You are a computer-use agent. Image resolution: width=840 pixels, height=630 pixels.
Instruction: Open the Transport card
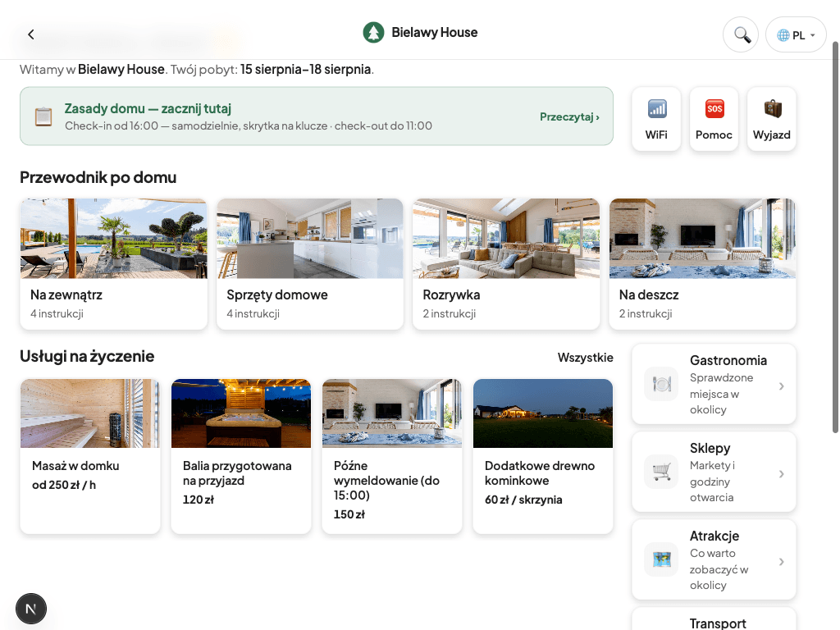714,619
